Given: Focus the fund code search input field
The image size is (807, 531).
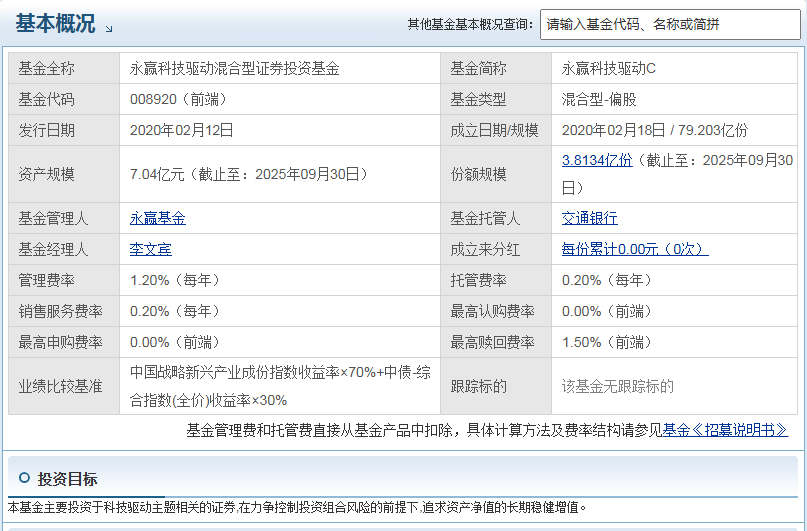Looking at the screenshot, I should click(670, 24).
